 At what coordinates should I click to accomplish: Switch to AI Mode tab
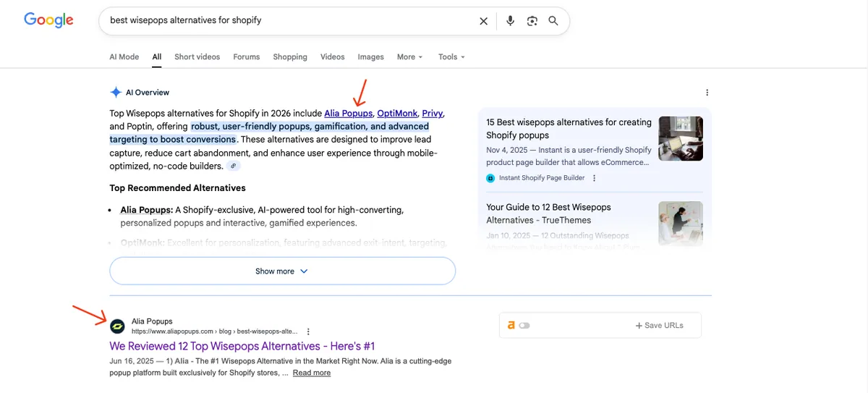124,56
